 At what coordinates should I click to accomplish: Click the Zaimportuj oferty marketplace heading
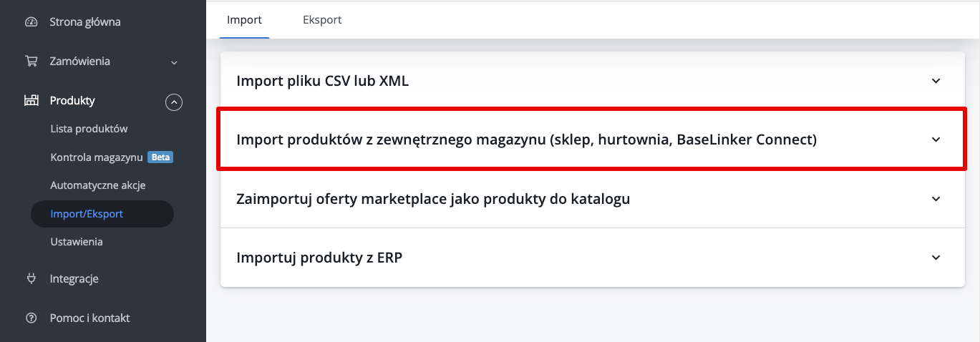[x=433, y=199]
